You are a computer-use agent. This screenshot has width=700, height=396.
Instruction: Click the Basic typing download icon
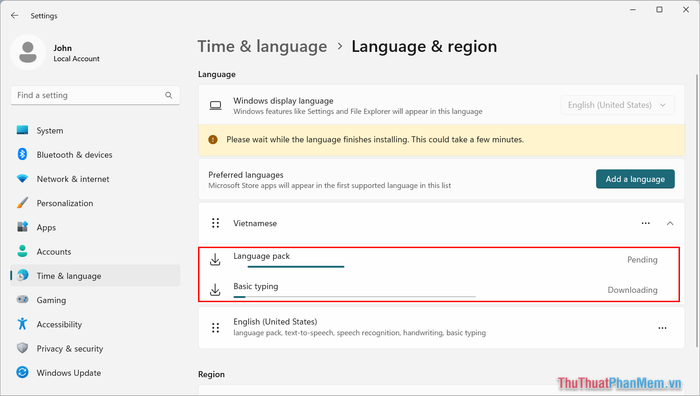point(215,290)
